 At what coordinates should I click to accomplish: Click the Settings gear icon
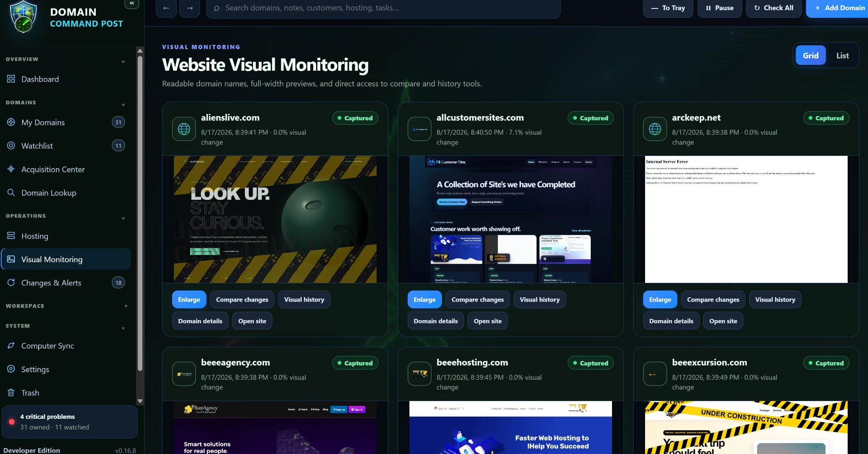11,369
